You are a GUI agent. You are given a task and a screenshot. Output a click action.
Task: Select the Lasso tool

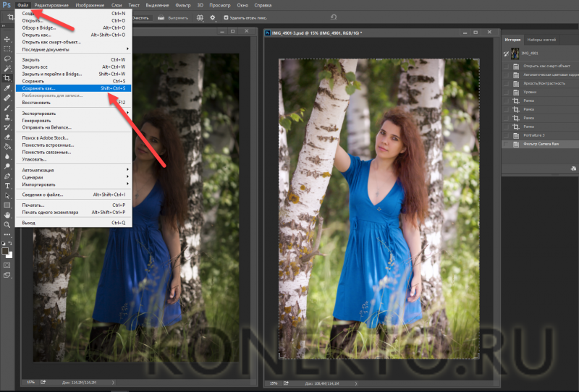click(x=7, y=59)
